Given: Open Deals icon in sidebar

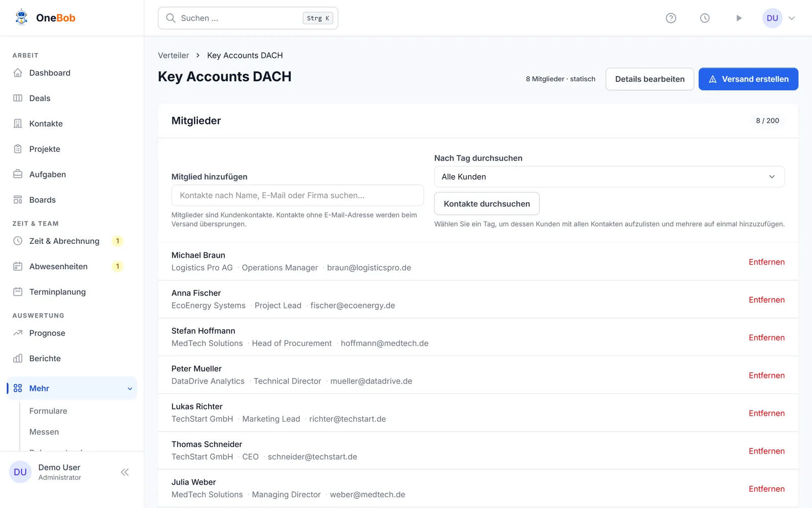Looking at the screenshot, I should pyautogui.click(x=18, y=98).
